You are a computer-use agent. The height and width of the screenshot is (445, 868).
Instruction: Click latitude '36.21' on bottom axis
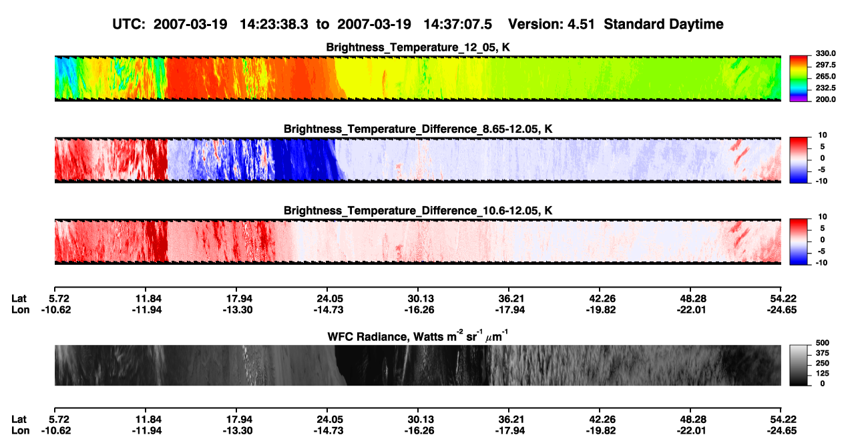(x=509, y=419)
